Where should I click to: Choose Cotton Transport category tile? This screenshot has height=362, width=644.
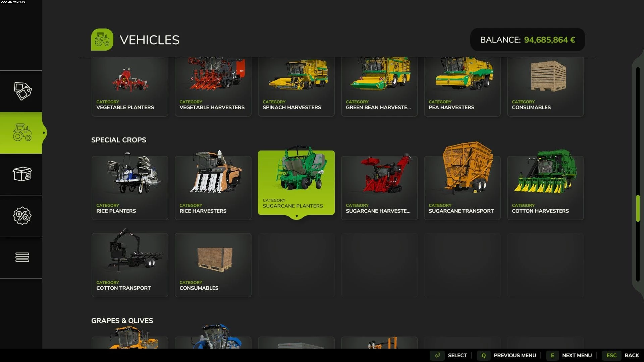130,265
